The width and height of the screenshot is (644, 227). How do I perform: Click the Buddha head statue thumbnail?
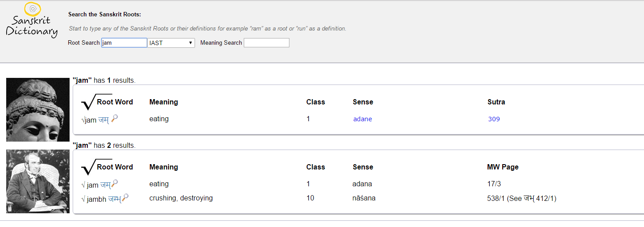coord(38,110)
